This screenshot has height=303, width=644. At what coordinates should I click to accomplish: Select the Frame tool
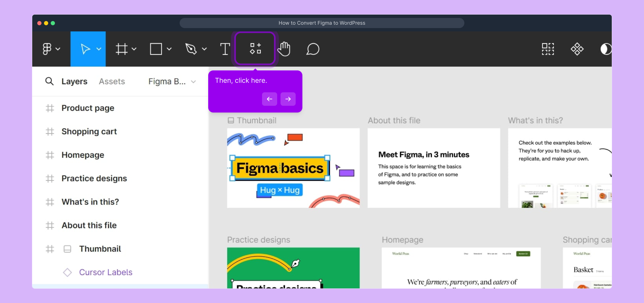click(x=122, y=49)
